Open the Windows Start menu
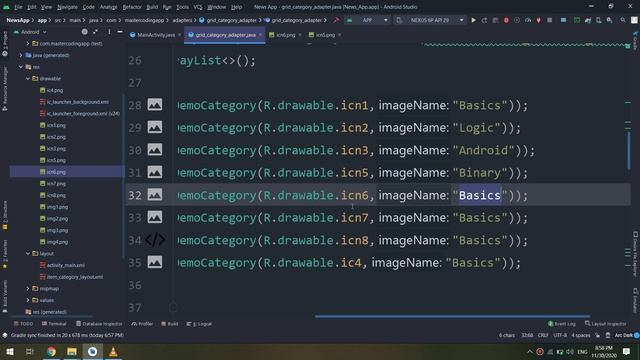640x360 pixels. (x=10, y=351)
